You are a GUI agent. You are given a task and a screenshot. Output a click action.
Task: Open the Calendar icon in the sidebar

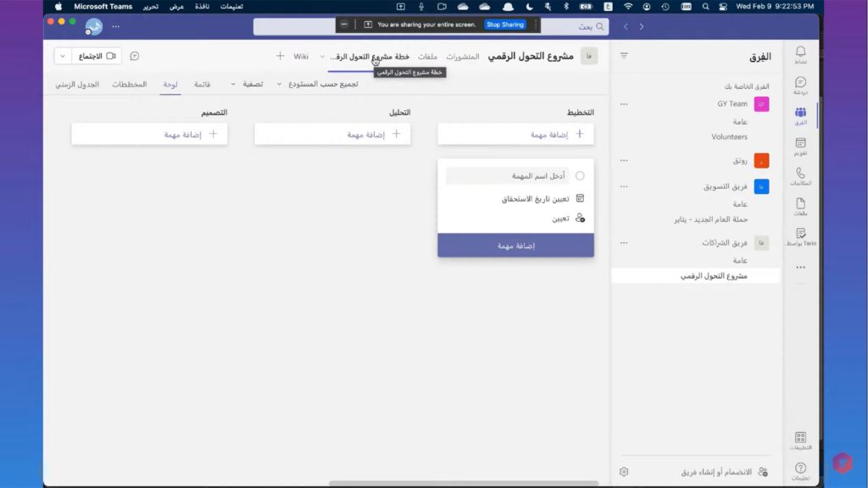click(800, 146)
